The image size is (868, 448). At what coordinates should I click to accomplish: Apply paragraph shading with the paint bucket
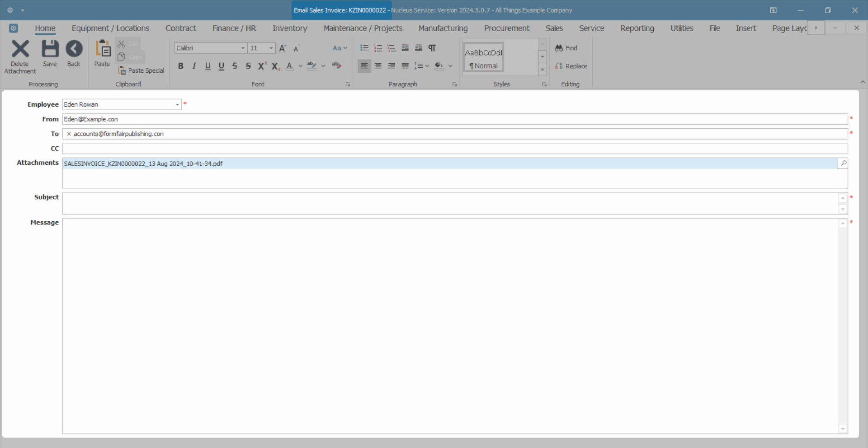pyautogui.click(x=439, y=66)
